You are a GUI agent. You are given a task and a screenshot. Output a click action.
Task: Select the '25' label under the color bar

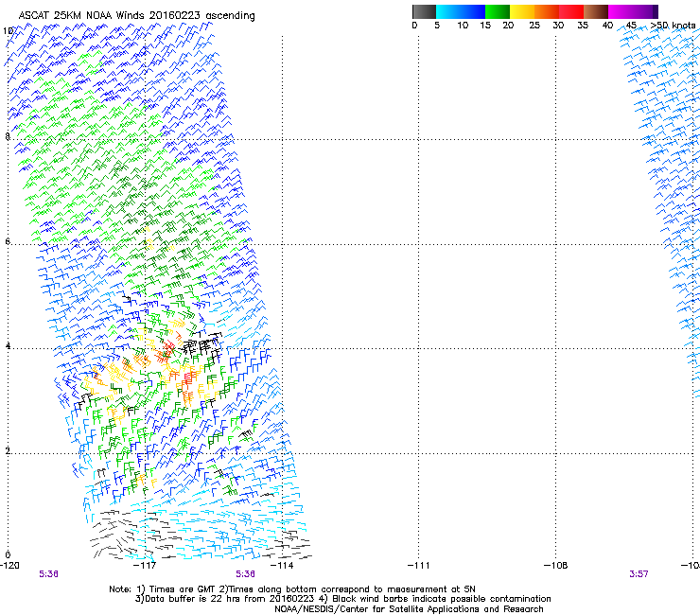(534, 26)
